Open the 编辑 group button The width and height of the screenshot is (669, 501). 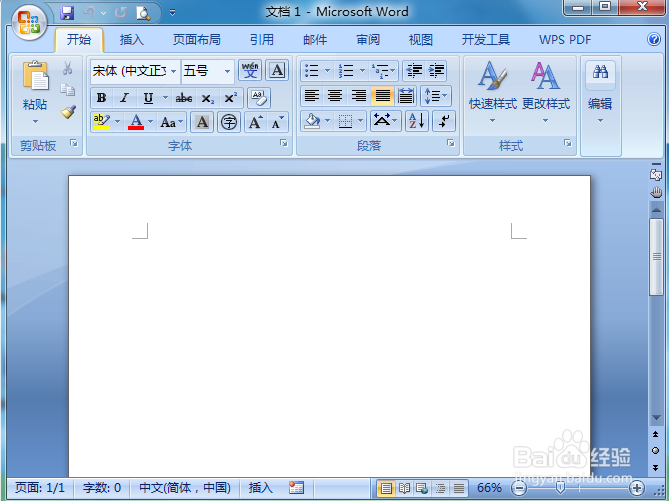click(x=600, y=92)
